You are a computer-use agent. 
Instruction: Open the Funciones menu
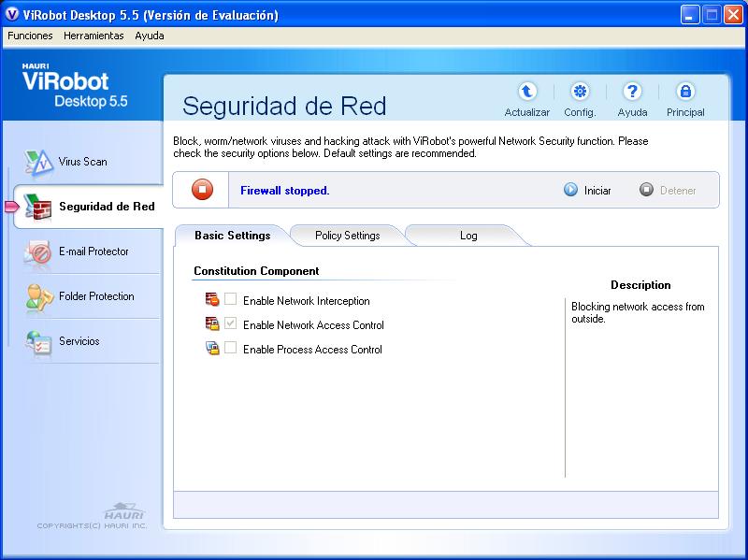pyautogui.click(x=30, y=36)
